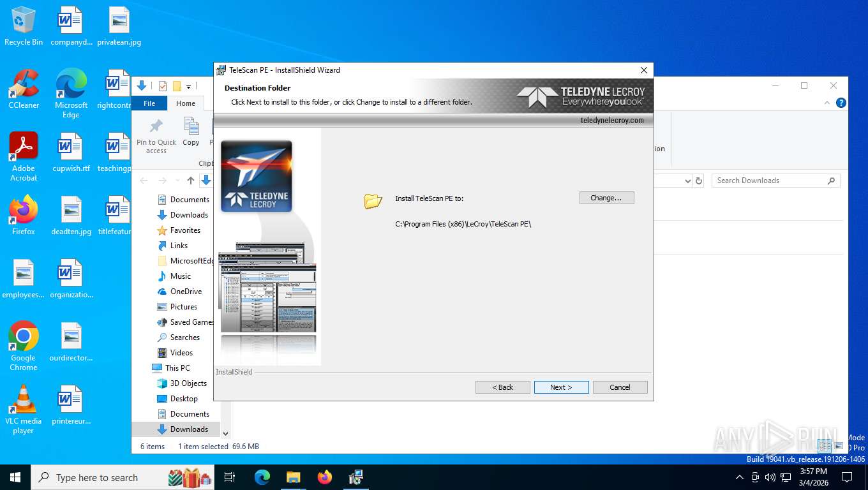Collapse the Explorer ribbon chevron
868x490 pixels.
click(x=828, y=103)
